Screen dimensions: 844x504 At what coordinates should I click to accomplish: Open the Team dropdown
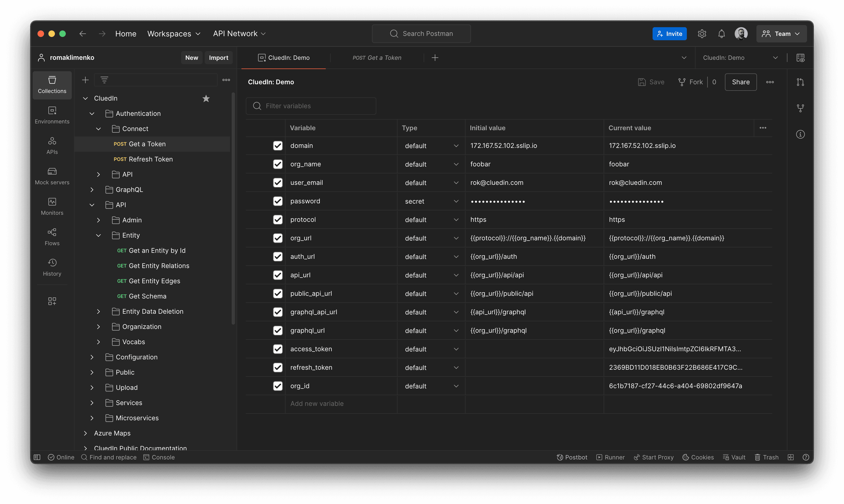781,34
